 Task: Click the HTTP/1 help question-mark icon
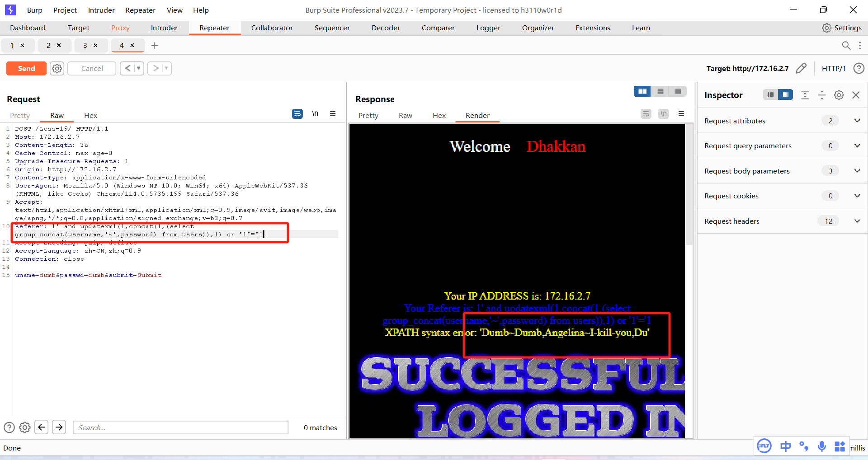pos(859,68)
